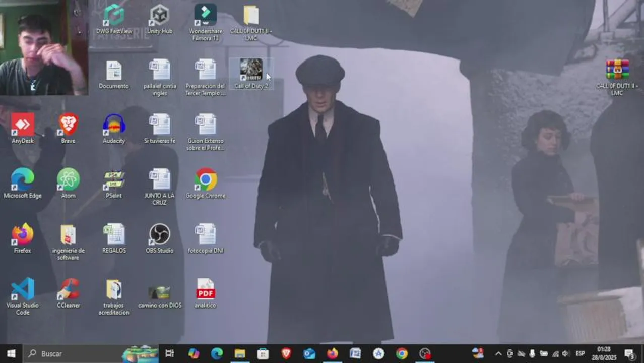This screenshot has height=363, width=644.
Task: Select the OBS Studio desktop icon
Action: click(x=160, y=238)
